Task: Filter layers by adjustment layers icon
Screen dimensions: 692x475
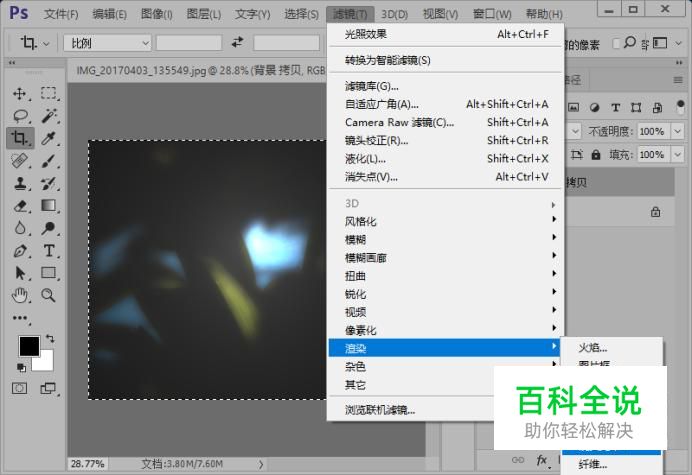Action: (x=594, y=107)
